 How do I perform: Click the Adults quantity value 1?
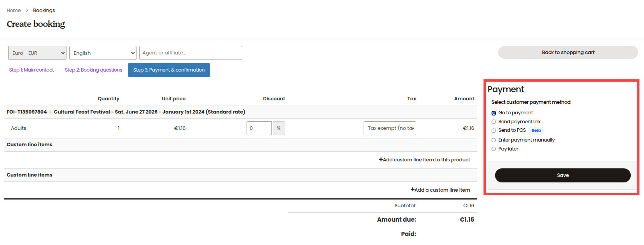point(119,128)
